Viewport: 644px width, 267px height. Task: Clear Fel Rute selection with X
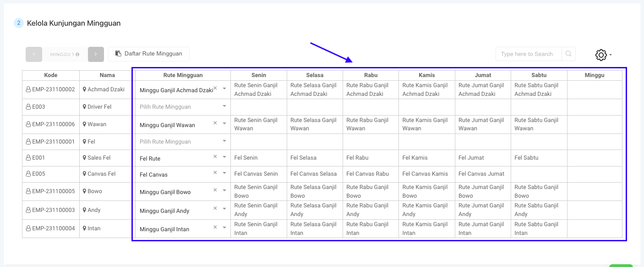[215, 157]
